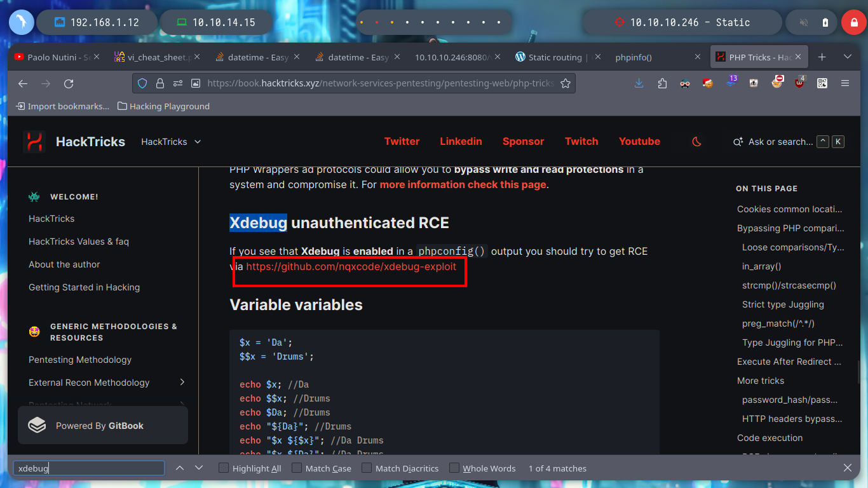Toggle Highlight All checkbox
The image size is (868, 488).
[224, 468]
